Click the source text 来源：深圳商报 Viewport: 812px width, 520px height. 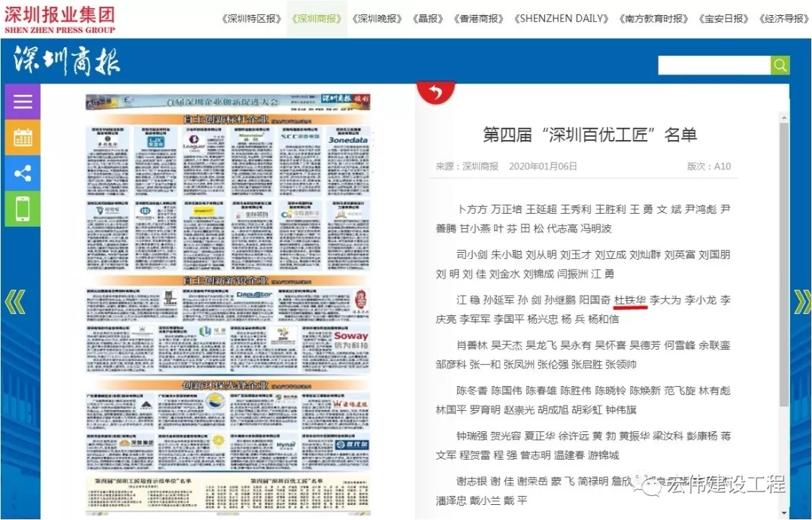(x=467, y=166)
